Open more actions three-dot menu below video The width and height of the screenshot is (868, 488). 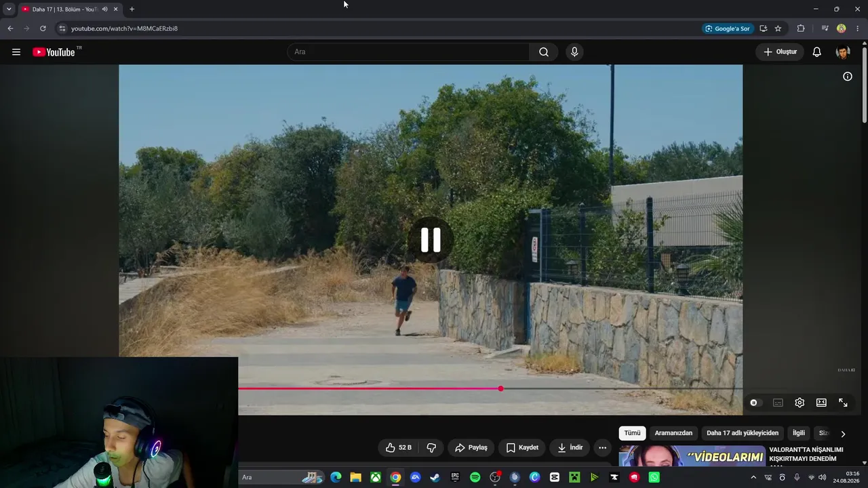coord(602,447)
